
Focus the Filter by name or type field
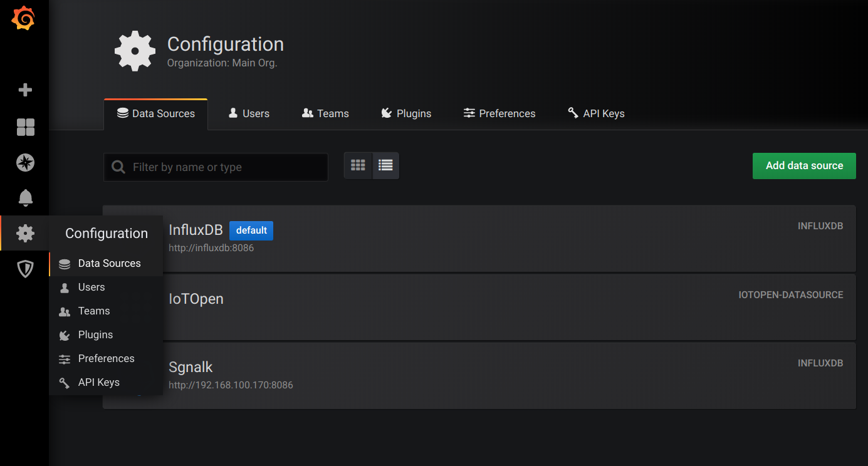tap(216, 167)
